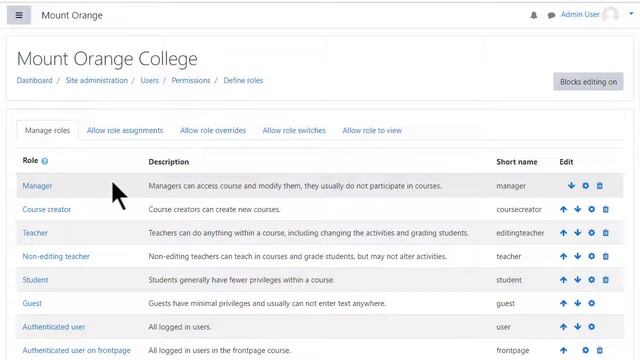640x360 pixels.
Task: Open the Course creator role link
Action: (47, 209)
